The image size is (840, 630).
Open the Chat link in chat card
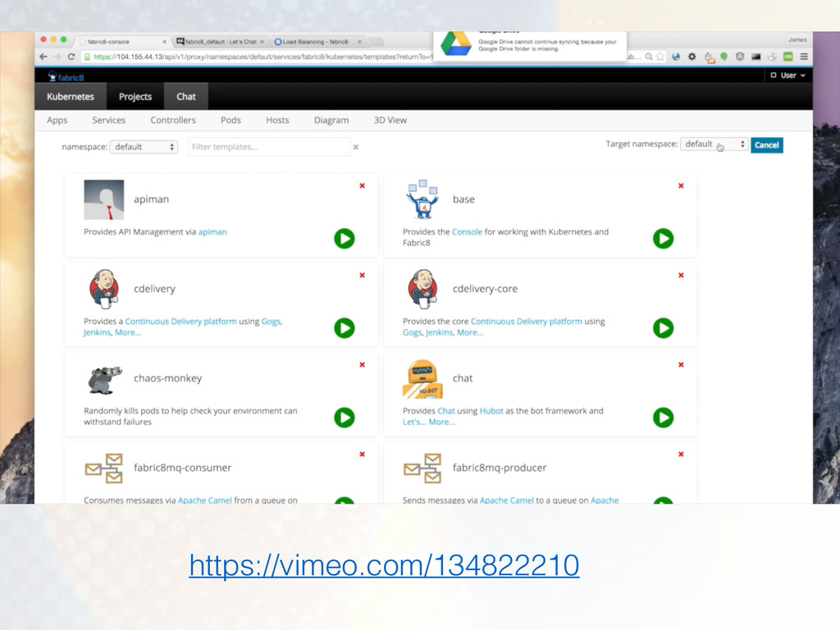coord(446,411)
